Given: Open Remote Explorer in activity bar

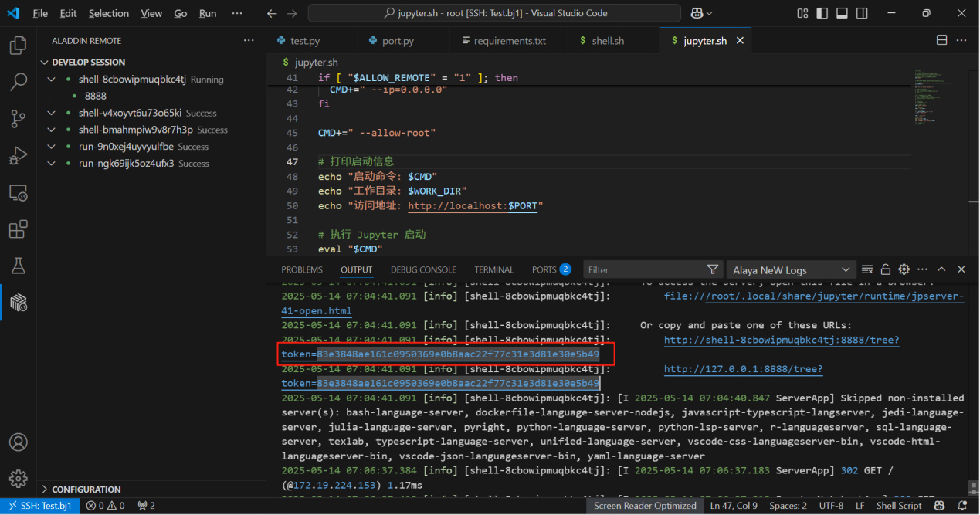Looking at the screenshot, I should [x=18, y=192].
